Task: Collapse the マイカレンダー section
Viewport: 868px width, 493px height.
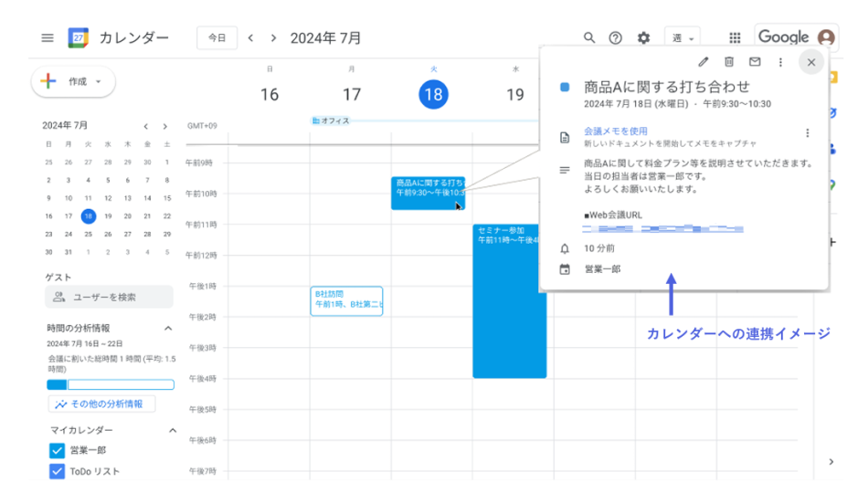Action: point(171,430)
